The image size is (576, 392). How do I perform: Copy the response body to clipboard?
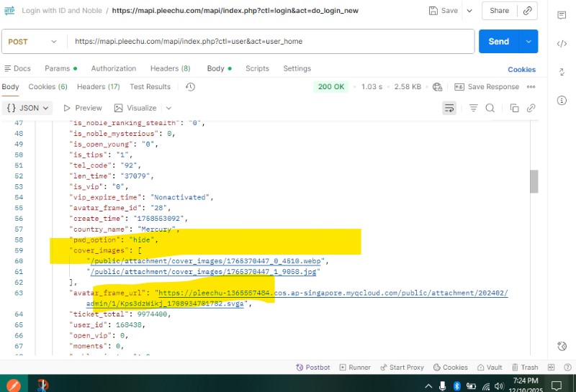click(x=514, y=108)
